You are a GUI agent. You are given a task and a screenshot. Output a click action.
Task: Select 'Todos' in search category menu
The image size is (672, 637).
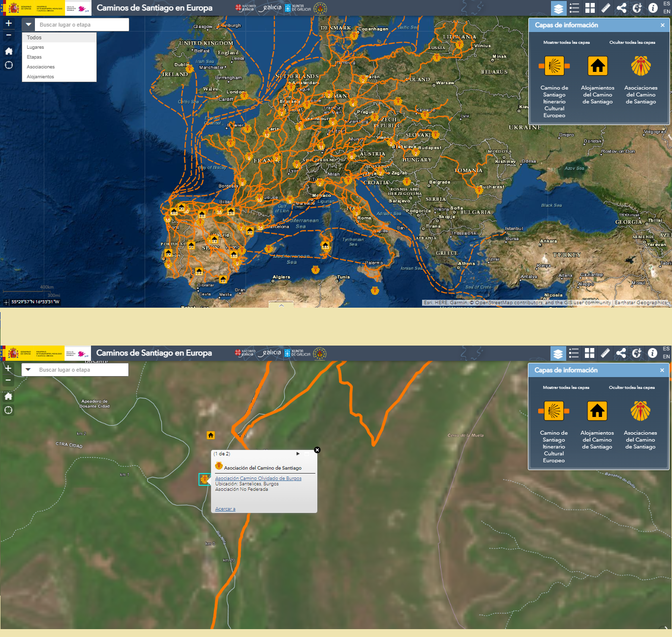(x=59, y=37)
